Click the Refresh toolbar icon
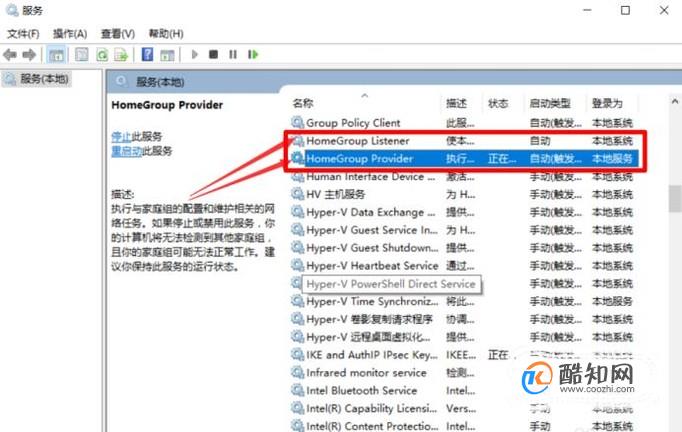This screenshot has width=682, height=432. (x=102, y=55)
